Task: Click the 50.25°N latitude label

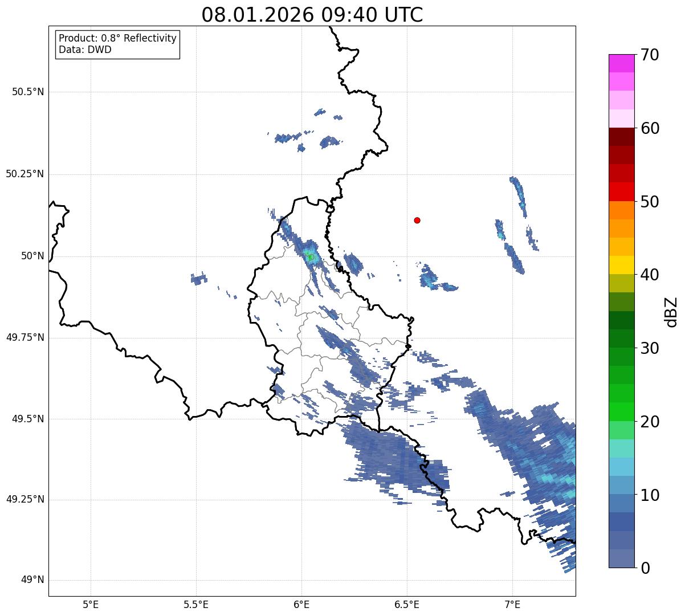Action: click(x=25, y=174)
